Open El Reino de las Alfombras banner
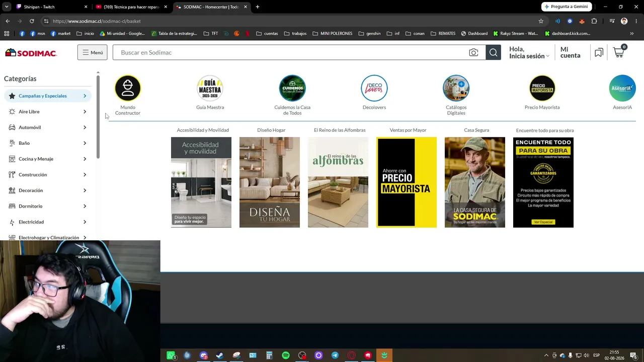This screenshot has height=362, width=644. coord(338,182)
